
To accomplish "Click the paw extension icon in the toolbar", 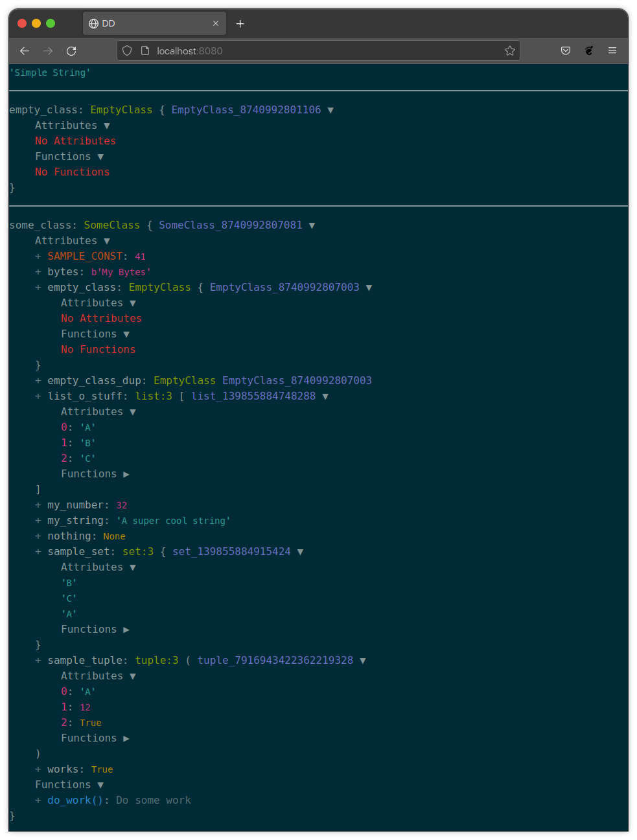I will click(588, 51).
